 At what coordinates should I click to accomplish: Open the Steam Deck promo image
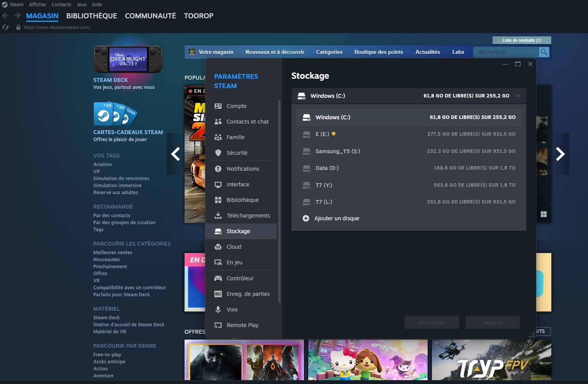[x=128, y=59]
